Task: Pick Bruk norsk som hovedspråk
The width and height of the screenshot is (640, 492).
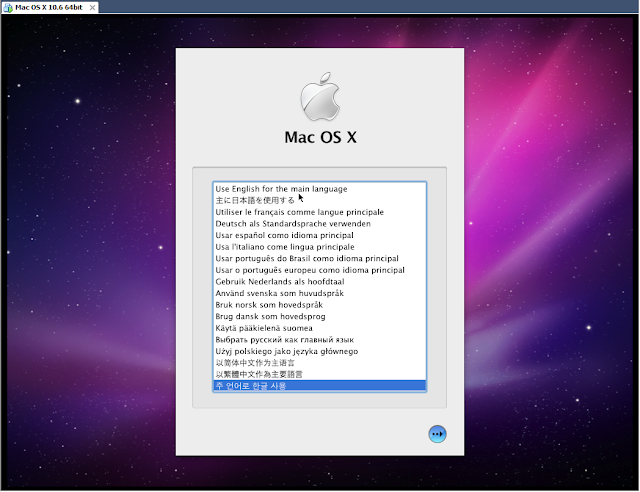Action: coord(320,305)
